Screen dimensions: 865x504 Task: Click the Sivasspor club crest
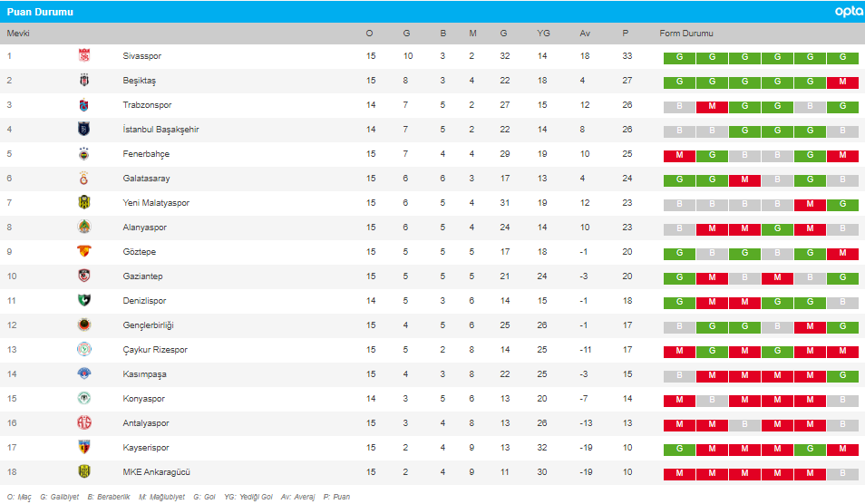pyautogui.click(x=83, y=55)
